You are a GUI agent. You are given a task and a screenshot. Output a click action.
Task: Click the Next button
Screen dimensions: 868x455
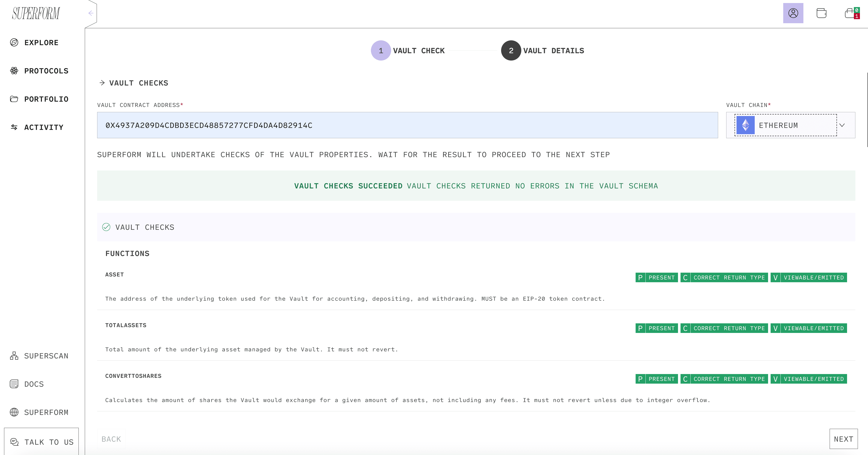(x=844, y=439)
